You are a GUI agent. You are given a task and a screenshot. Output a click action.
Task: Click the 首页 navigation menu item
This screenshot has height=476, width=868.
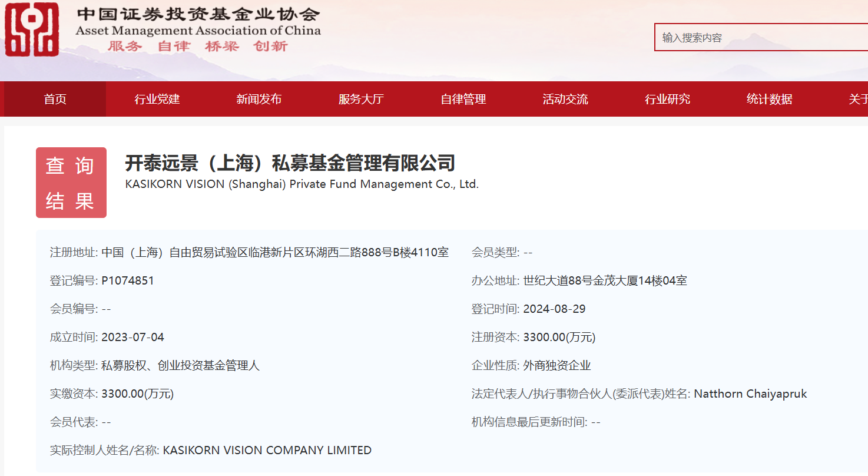pos(55,99)
